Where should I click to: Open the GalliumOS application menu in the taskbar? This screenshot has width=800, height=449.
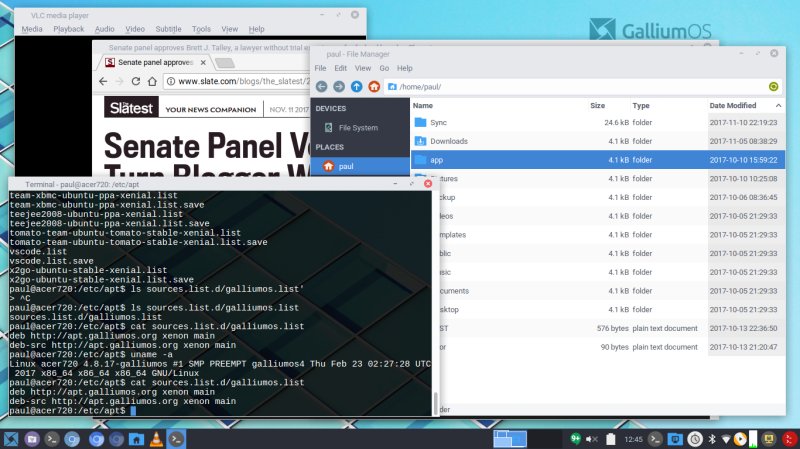[10, 439]
